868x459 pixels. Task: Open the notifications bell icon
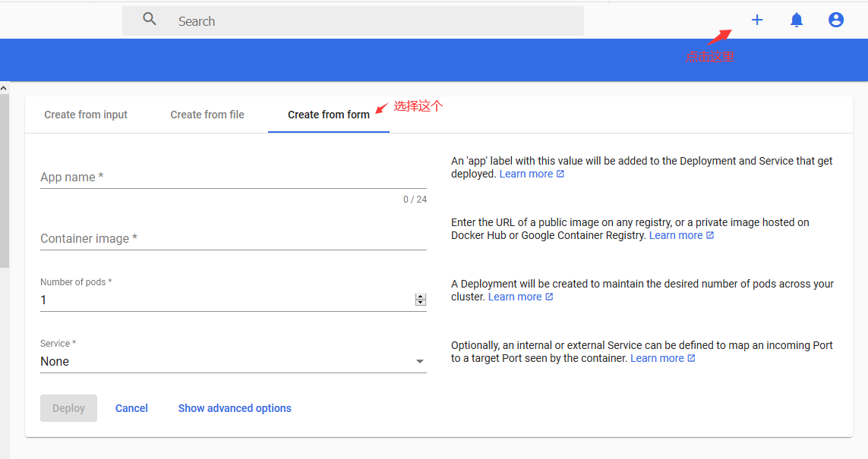pyautogui.click(x=796, y=20)
